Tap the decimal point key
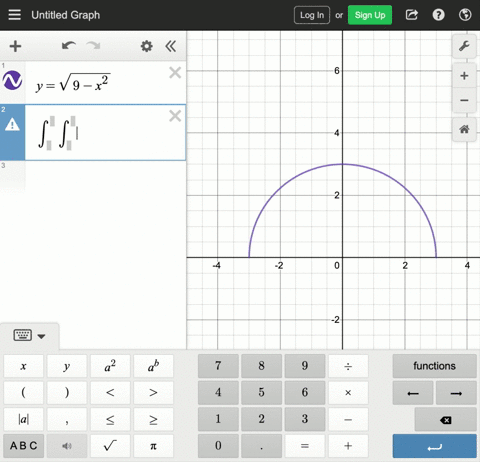 click(261, 446)
